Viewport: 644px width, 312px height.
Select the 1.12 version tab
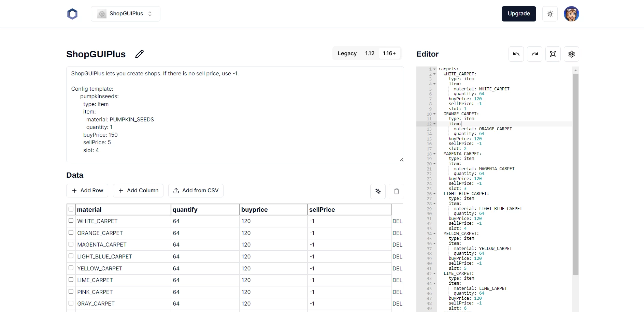point(370,53)
